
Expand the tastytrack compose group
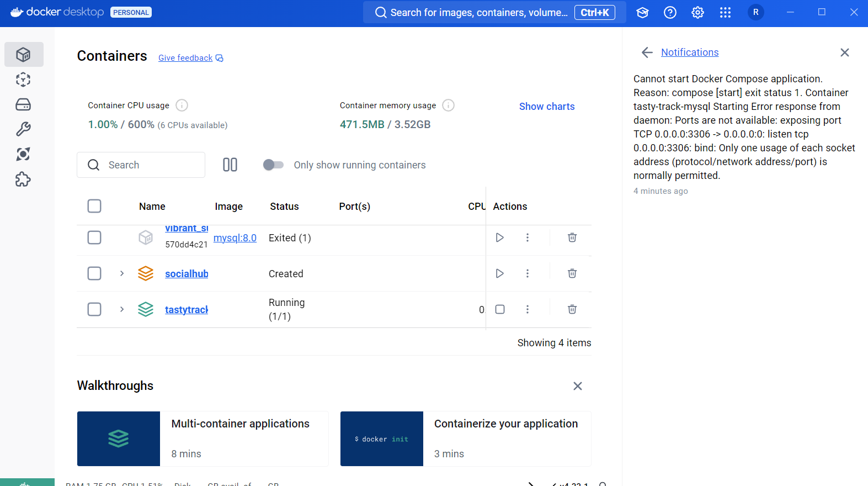tap(122, 309)
